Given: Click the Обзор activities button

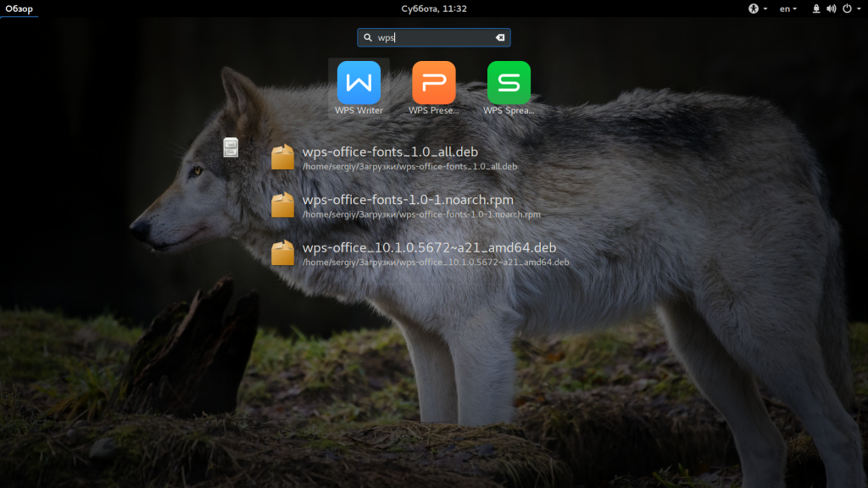Looking at the screenshot, I should tap(17, 8).
